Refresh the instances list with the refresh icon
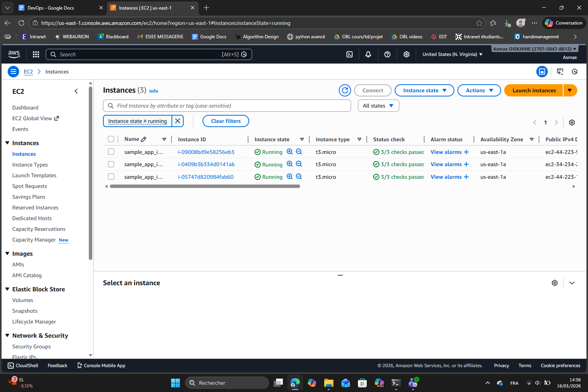 click(345, 90)
